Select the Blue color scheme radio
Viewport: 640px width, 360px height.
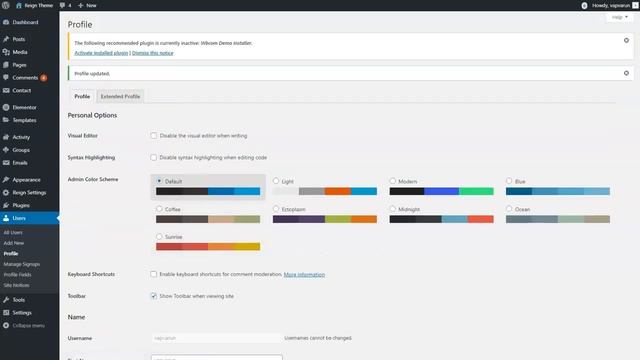tap(509, 180)
